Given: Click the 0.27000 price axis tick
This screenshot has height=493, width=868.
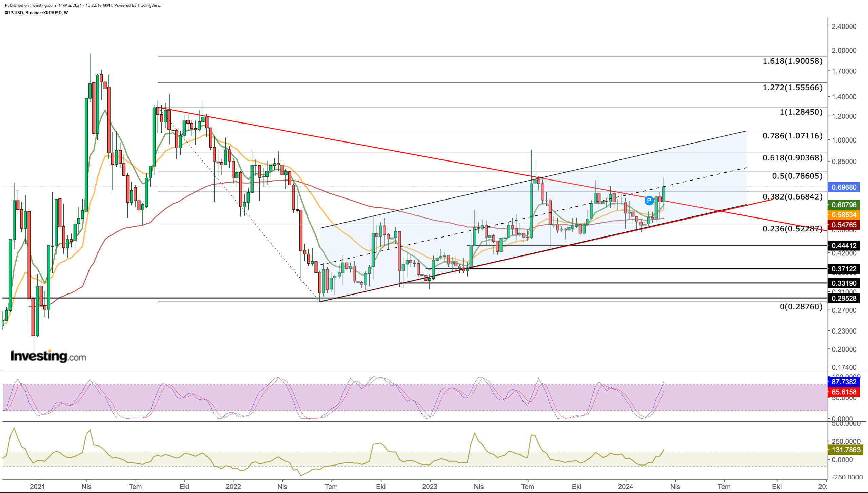Looking at the screenshot, I should (x=844, y=310).
